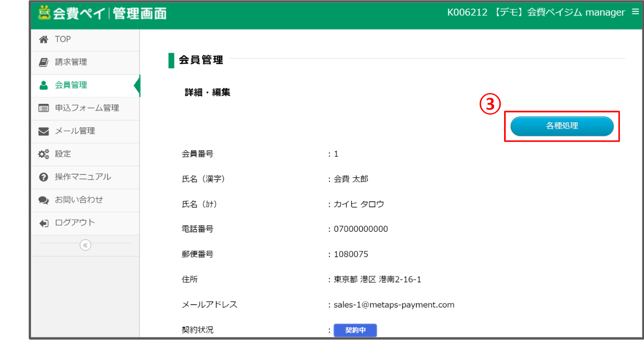Open the TOP menu item

pyautogui.click(x=62, y=39)
